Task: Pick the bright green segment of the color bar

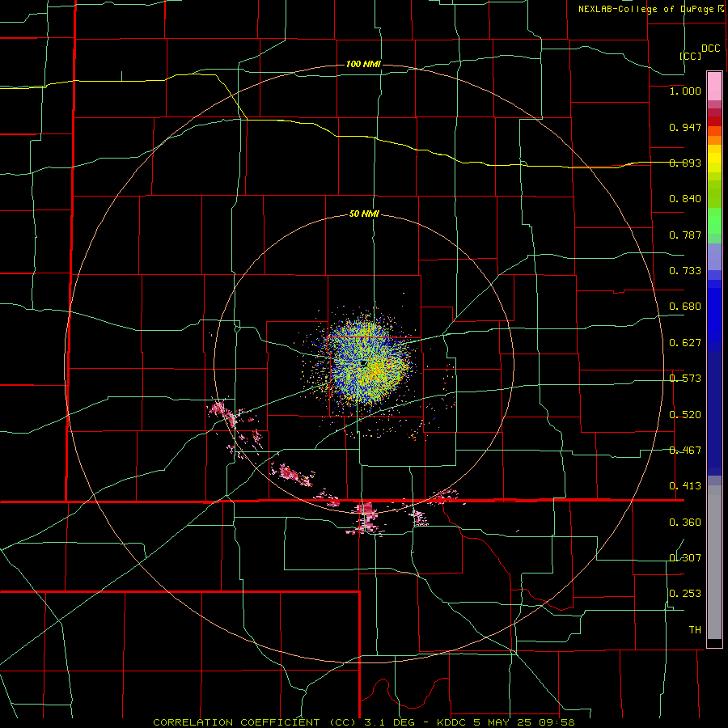Action: (x=714, y=221)
